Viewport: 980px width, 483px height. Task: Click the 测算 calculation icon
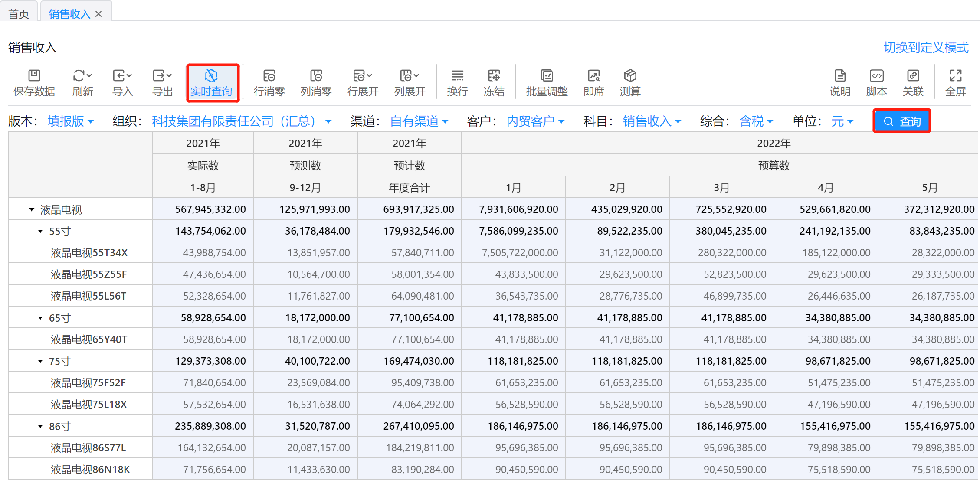[x=630, y=76]
